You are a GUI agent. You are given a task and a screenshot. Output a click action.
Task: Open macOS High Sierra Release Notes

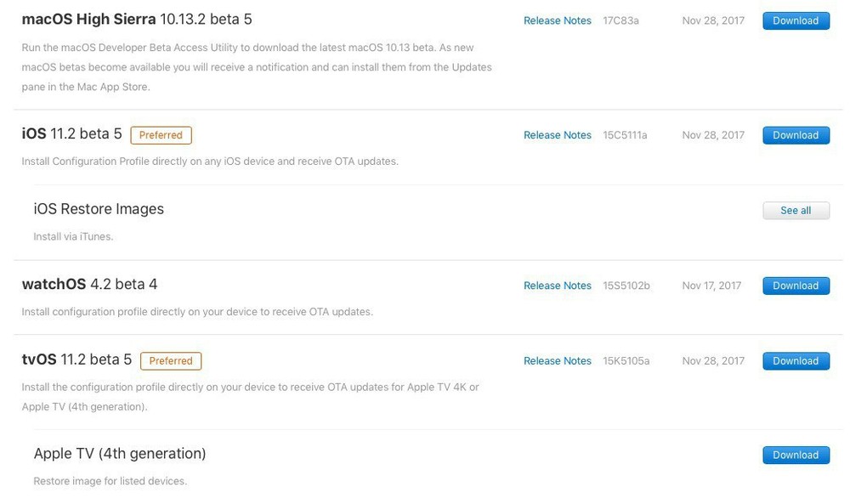[x=557, y=20]
